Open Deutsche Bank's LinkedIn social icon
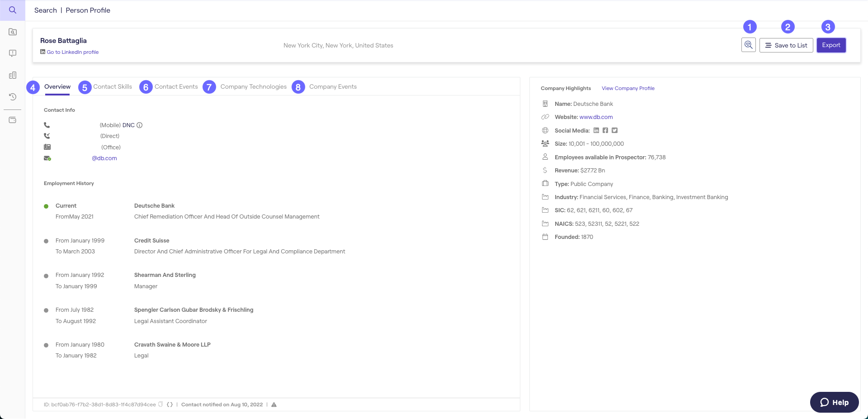The width and height of the screenshot is (868, 419). coord(596,130)
